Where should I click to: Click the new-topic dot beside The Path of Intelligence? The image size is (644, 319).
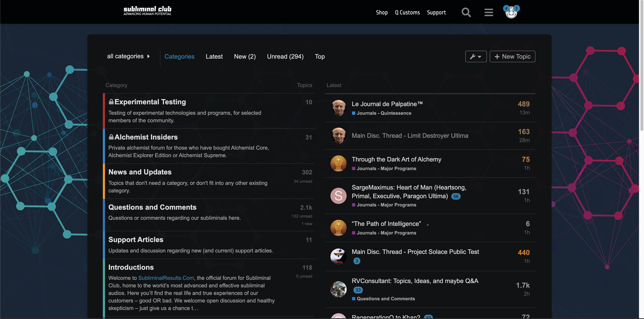click(428, 225)
